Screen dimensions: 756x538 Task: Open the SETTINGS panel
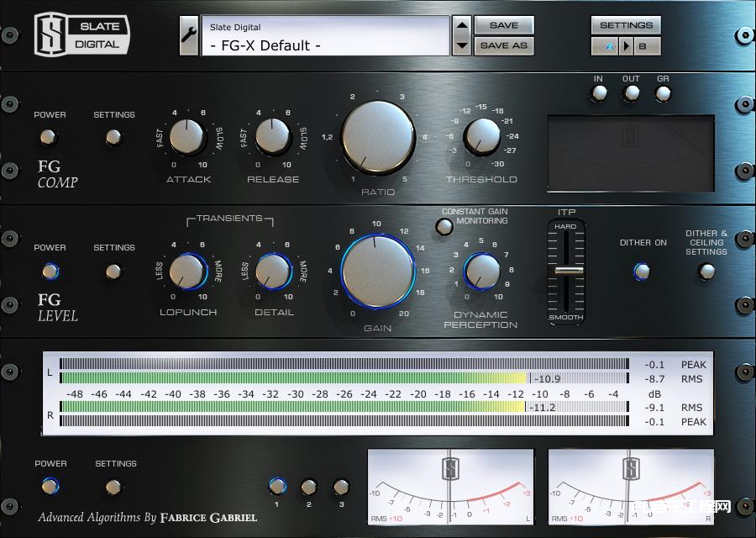point(625,24)
